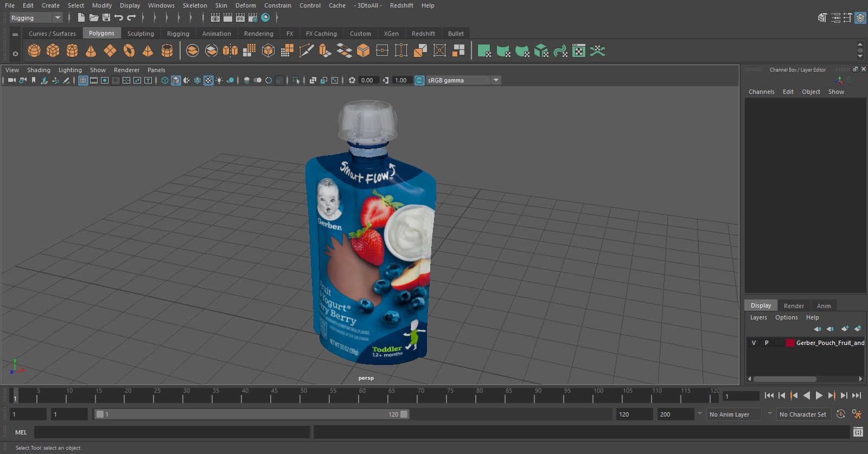
Task: Toggle layer visibility V for Gerber_Pouch layer
Action: click(x=754, y=343)
